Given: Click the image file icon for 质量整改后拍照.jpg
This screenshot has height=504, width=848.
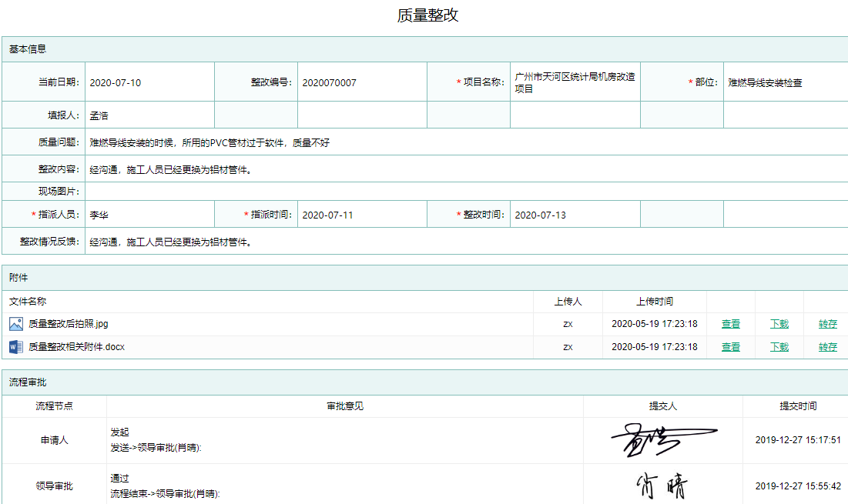Looking at the screenshot, I should [x=16, y=324].
